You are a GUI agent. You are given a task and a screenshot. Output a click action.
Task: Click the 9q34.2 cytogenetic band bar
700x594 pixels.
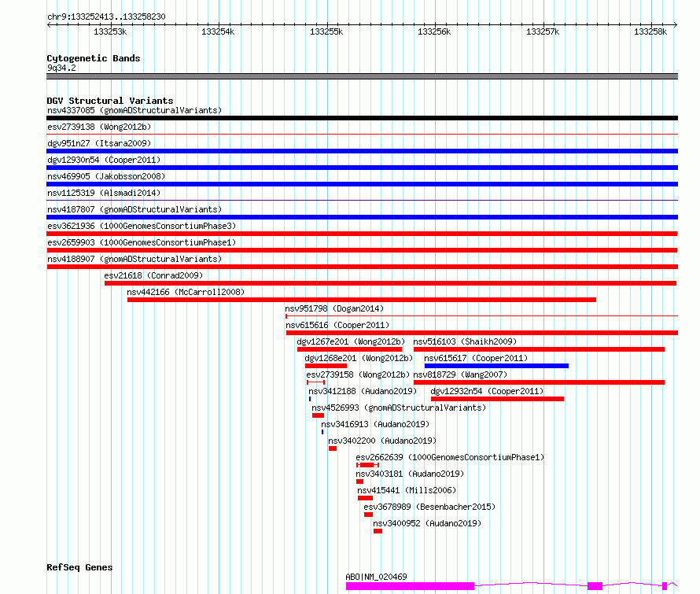point(362,77)
